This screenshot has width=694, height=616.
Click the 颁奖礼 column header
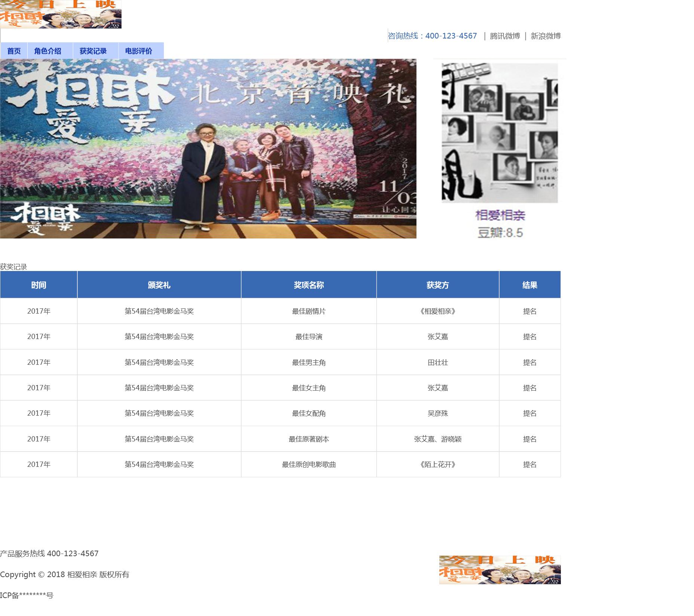point(159,285)
